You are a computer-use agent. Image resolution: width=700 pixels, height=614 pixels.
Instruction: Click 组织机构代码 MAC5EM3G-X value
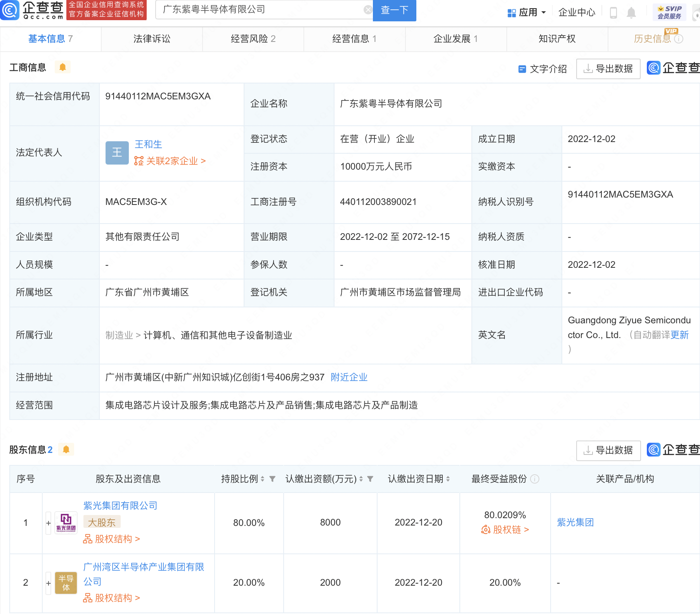(x=136, y=202)
